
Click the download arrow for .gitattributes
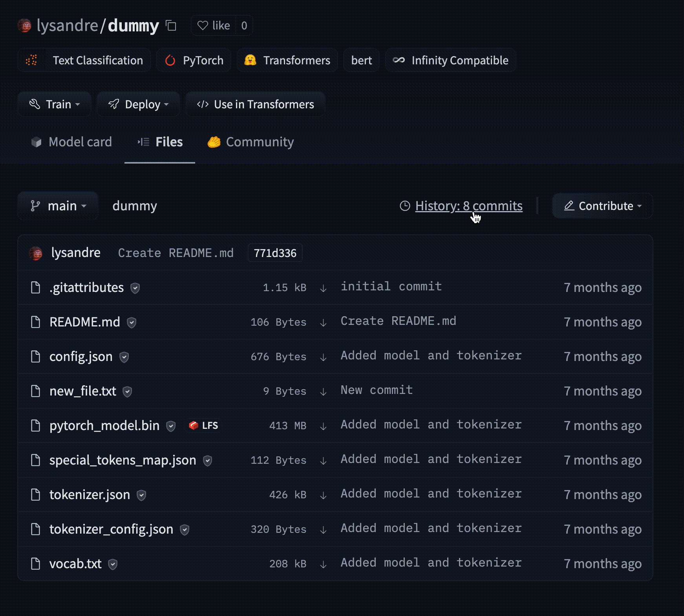(323, 288)
